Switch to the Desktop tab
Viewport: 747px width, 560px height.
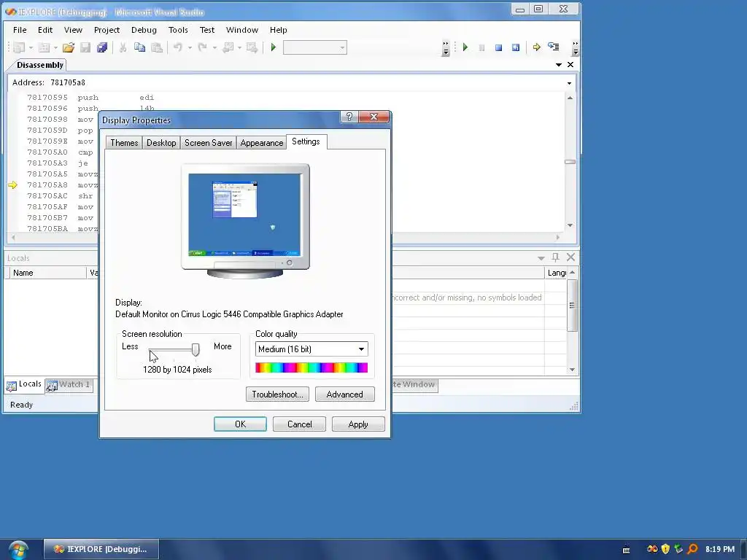[161, 143]
